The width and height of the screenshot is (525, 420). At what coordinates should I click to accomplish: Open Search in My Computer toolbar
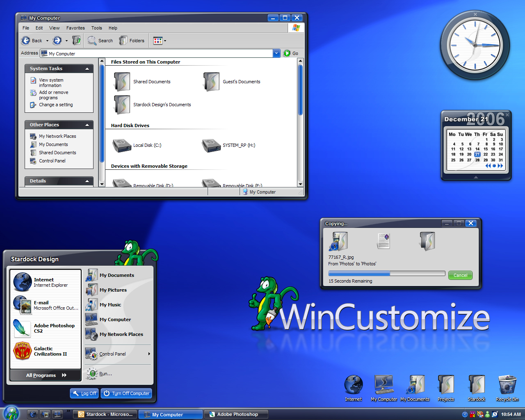tap(100, 41)
